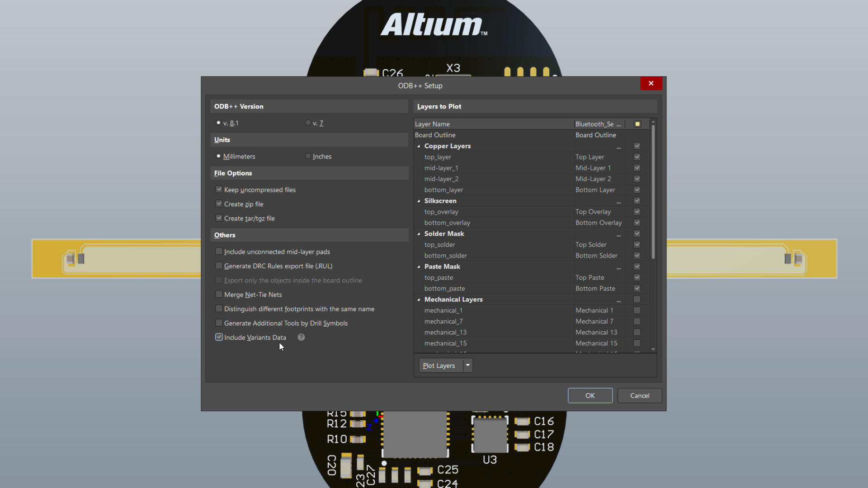This screenshot has height=488, width=868.
Task: Toggle the Include Variants Data checkbox
Action: 219,337
